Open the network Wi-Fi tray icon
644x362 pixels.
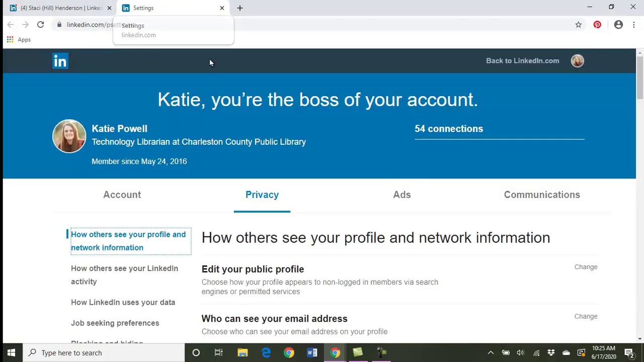coord(536,353)
